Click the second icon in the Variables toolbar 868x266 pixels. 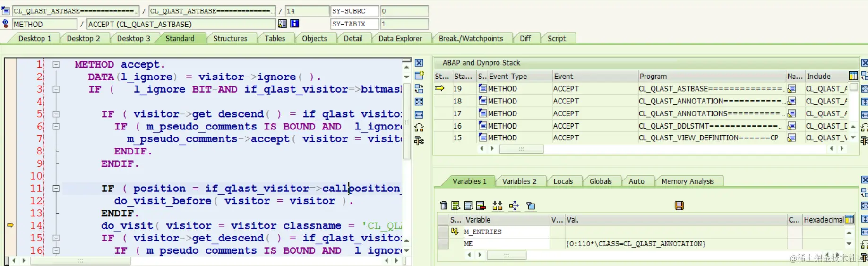pos(455,206)
